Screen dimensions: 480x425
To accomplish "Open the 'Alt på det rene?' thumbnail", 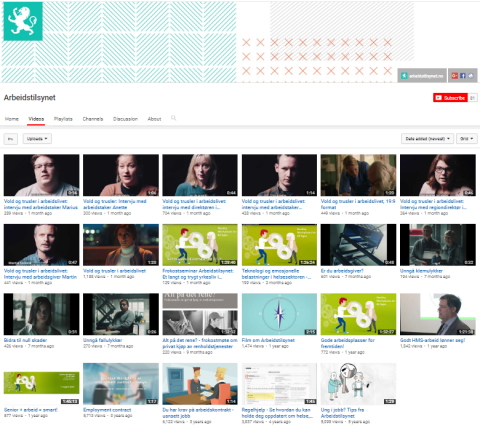I will click(x=200, y=314).
